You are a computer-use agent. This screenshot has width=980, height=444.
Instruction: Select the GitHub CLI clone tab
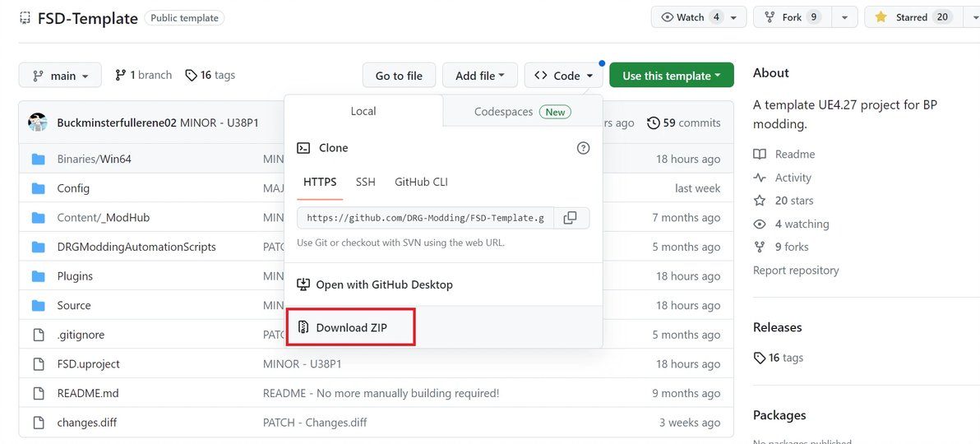pos(421,182)
